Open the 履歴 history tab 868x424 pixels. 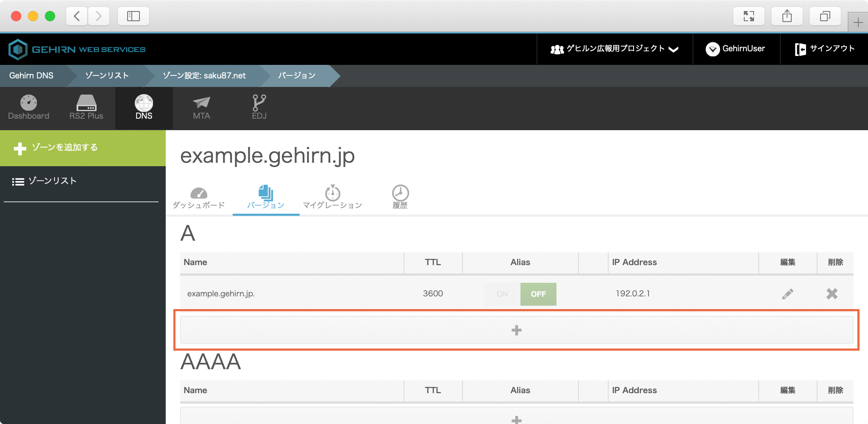pyautogui.click(x=400, y=198)
